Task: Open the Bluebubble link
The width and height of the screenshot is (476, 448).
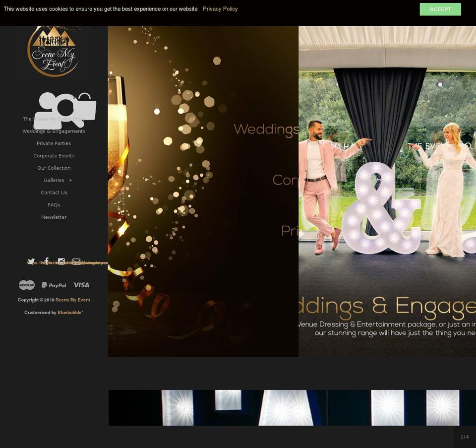Action: coord(70,313)
